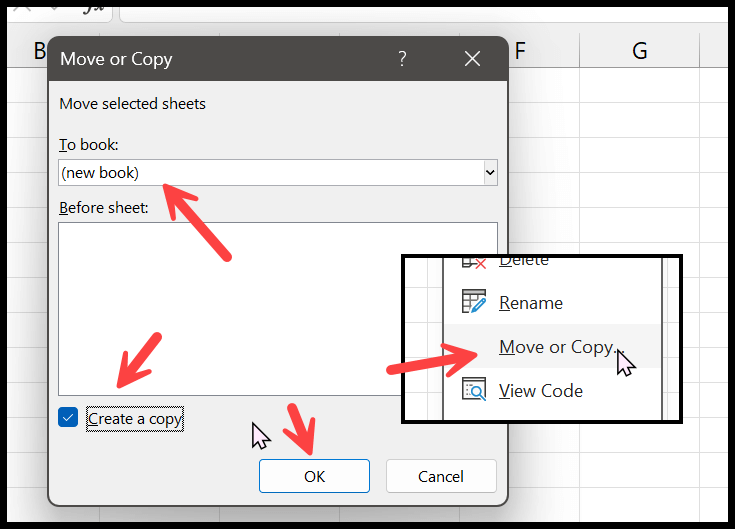
Task: Click the Cancel button
Action: (441, 476)
